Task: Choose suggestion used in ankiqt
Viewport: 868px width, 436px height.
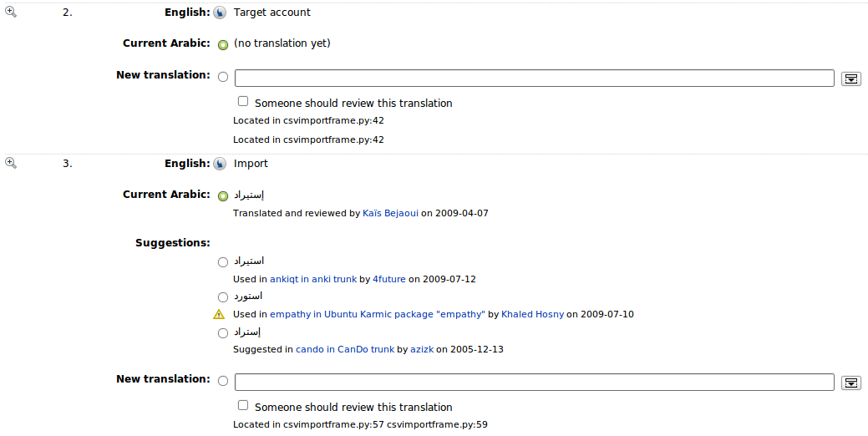Action: coord(222,263)
